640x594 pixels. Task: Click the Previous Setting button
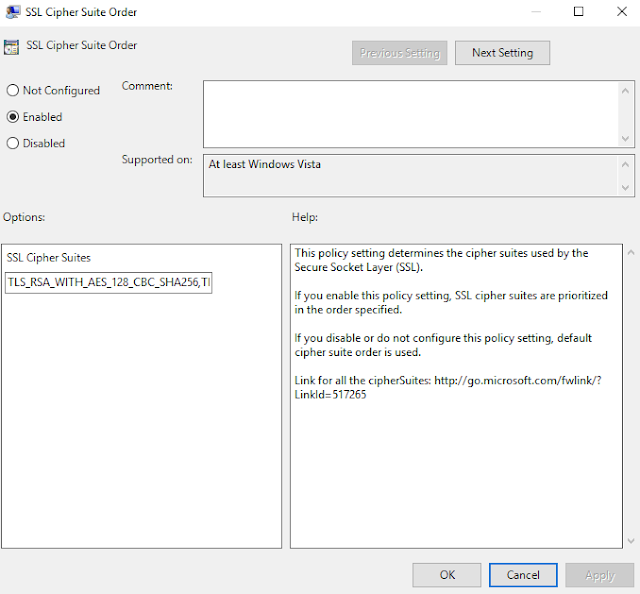[400, 53]
